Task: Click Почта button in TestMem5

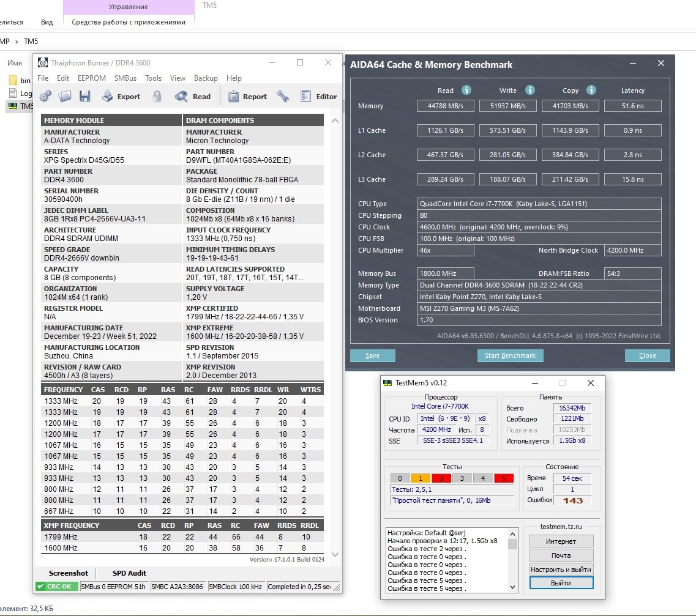Action: pos(561,555)
